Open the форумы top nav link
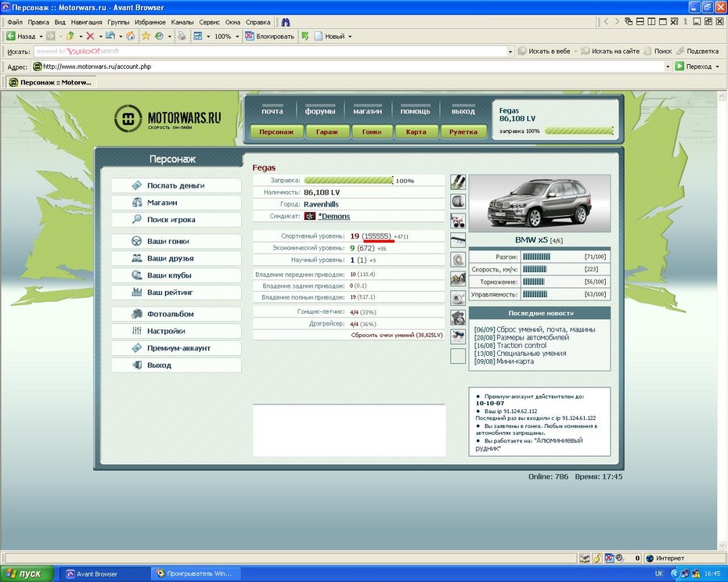The width and height of the screenshot is (728, 582). [320, 111]
